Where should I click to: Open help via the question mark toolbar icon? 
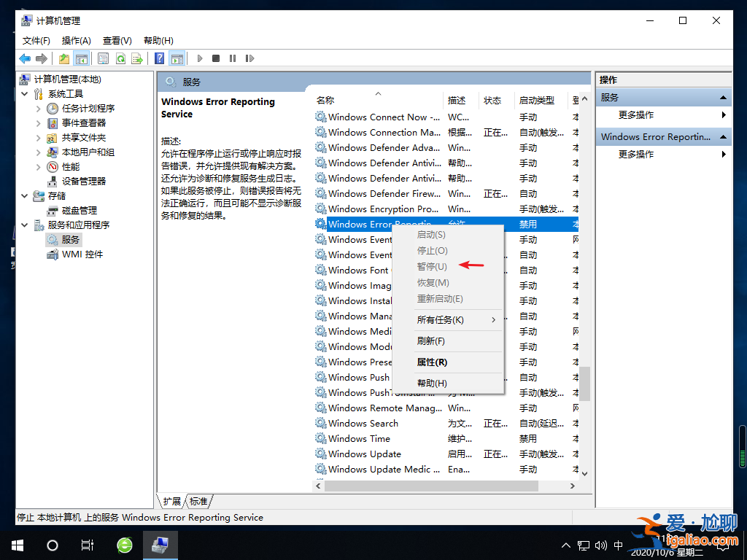pyautogui.click(x=159, y=58)
